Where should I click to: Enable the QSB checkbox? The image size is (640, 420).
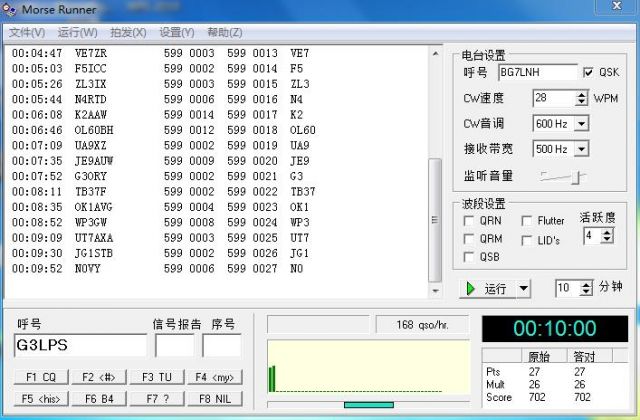click(x=469, y=257)
